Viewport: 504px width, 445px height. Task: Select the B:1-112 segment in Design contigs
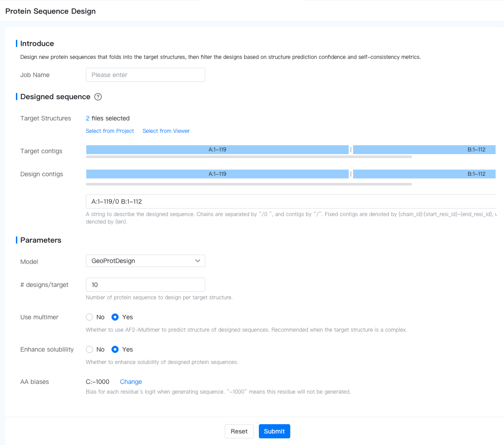coord(424,174)
